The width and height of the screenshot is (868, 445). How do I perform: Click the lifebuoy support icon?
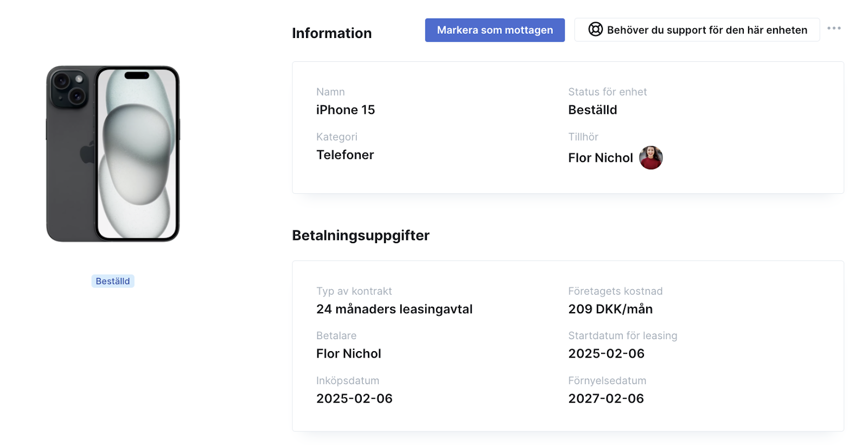[x=596, y=29]
